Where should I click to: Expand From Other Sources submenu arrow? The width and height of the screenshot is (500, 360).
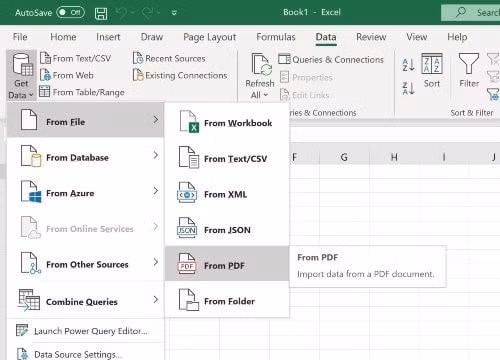pos(156,262)
